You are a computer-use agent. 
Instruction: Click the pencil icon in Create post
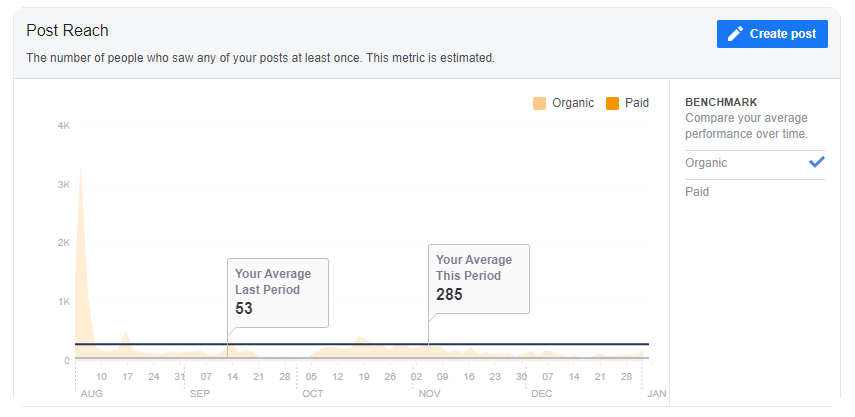click(x=735, y=34)
